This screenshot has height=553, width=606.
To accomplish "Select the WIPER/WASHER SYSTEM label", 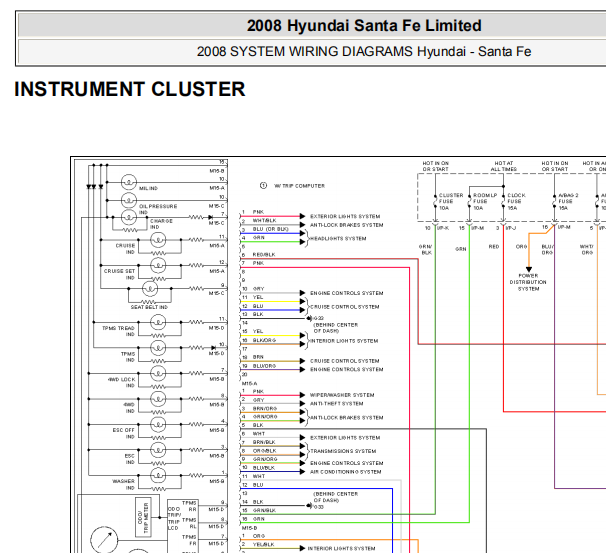I will pos(342,395).
